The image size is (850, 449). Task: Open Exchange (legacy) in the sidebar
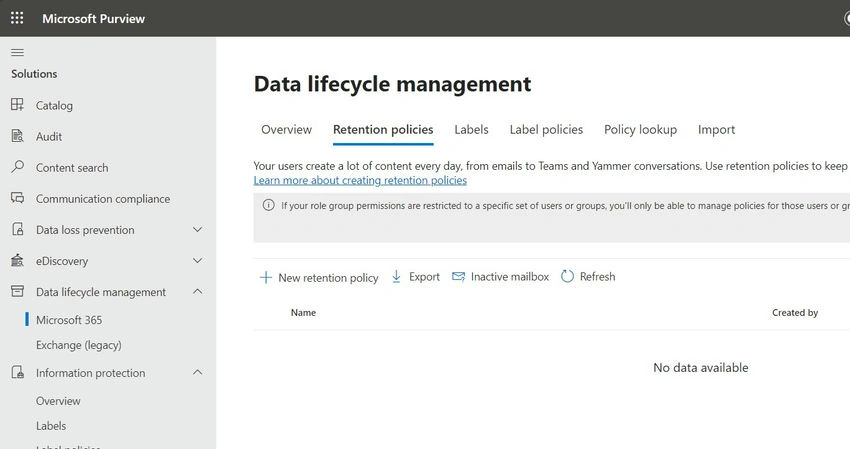click(x=79, y=345)
